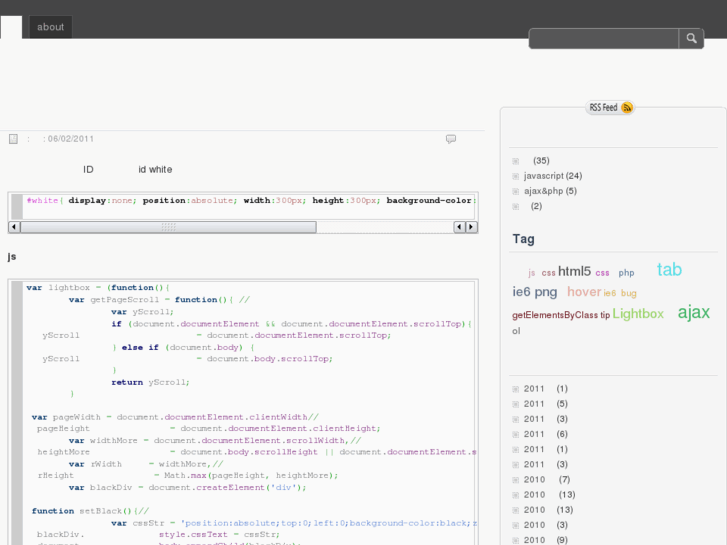Click the post document icon beside date
The image size is (727, 545).
tap(13, 139)
